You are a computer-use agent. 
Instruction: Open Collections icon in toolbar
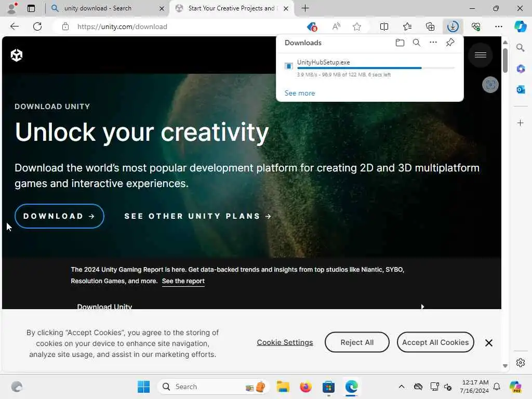430,26
